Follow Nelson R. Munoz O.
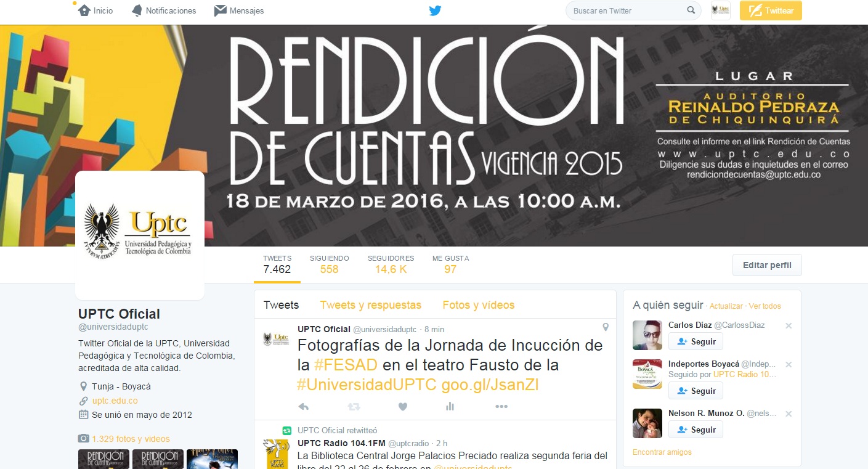 click(x=696, y=430)
